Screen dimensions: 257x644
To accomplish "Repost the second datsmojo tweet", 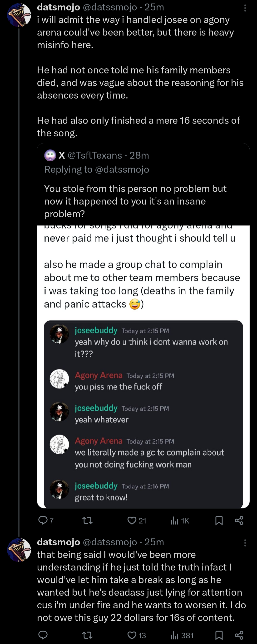I will pos(87,635).
